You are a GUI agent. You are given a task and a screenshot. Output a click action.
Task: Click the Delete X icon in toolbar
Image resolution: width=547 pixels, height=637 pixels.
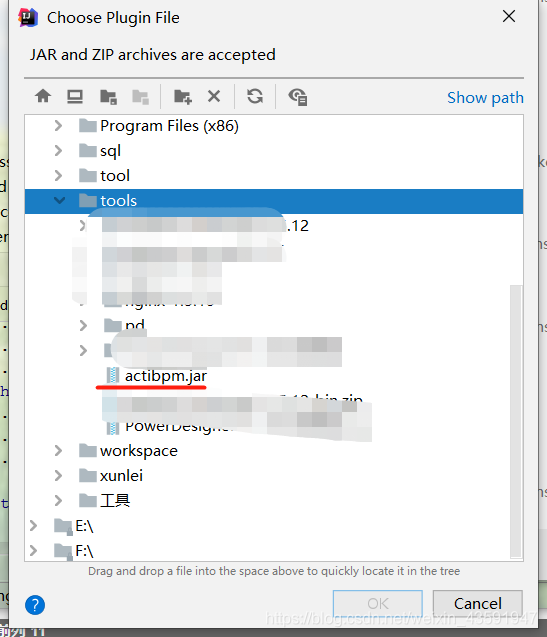(x=214, y=97)
